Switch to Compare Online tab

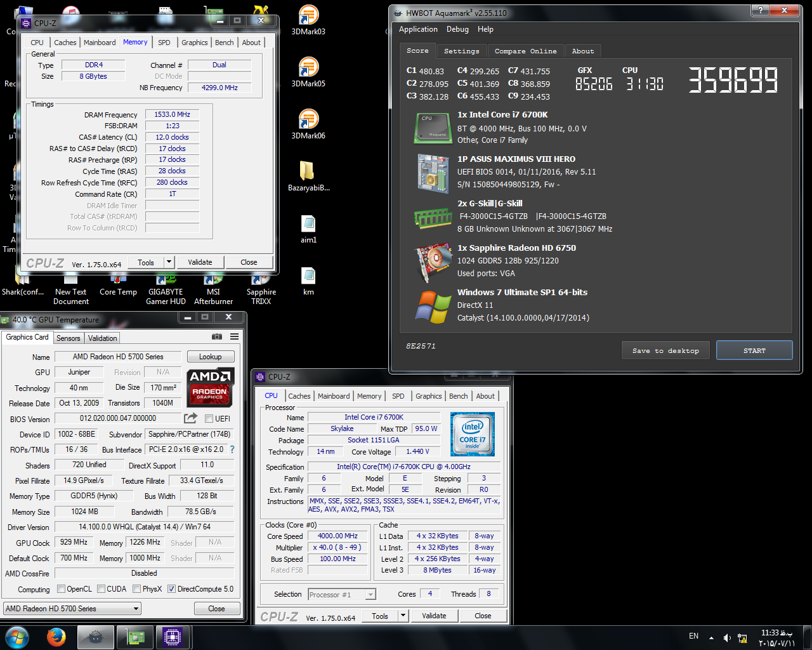tap(526, 51)
